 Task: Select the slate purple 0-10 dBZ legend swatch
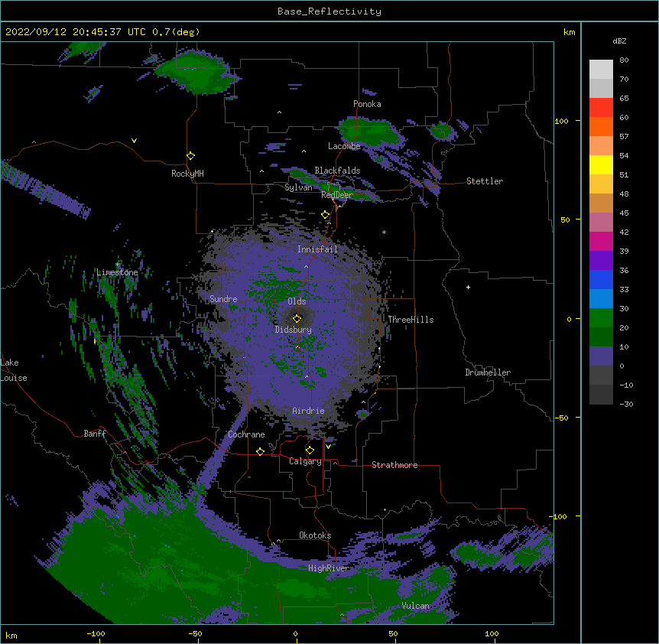coord(601,356)
